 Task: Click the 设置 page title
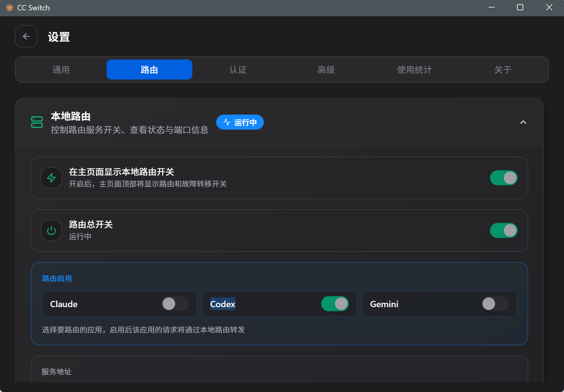[59, 37]
